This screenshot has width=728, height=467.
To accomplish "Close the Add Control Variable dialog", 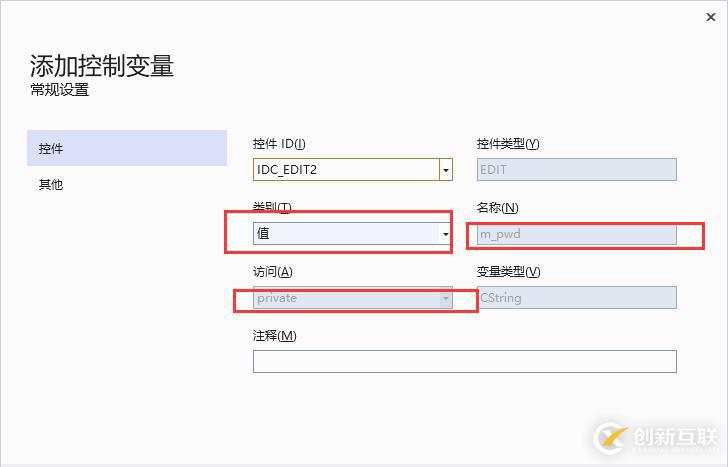I will pos(710,17).
